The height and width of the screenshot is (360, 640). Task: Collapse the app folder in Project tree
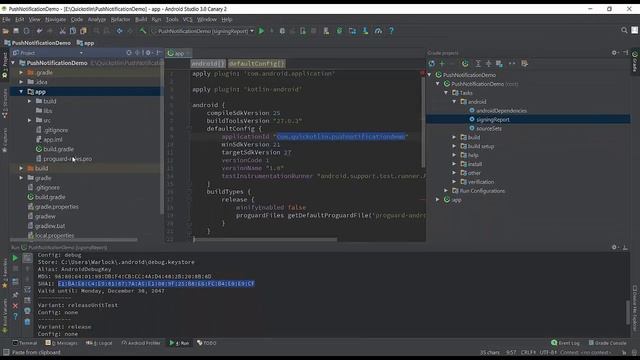[21, 92]
